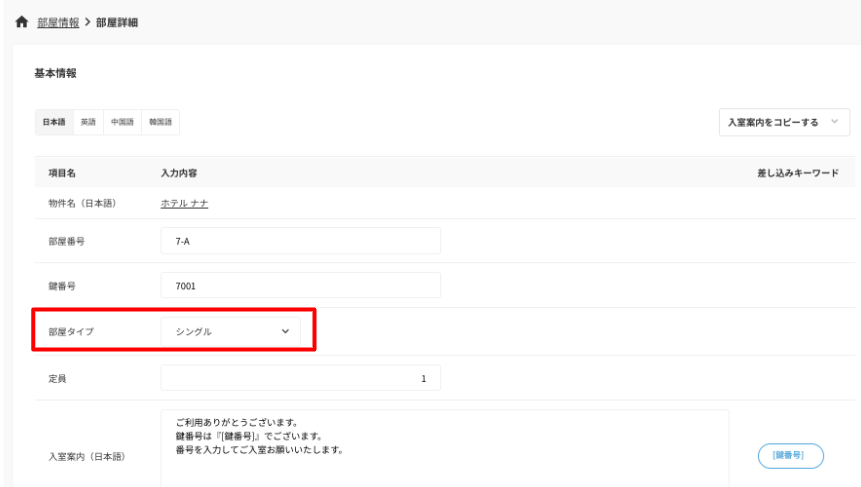Click into the 入室案内 text area
Image resolution: width=861 pixels, height=487 pixels.
pyautogui.click(x=444, y=447)
